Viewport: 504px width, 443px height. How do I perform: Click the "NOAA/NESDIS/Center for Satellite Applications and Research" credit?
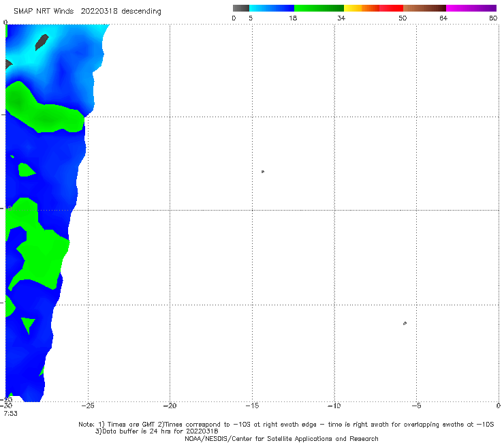coord(281,438)
